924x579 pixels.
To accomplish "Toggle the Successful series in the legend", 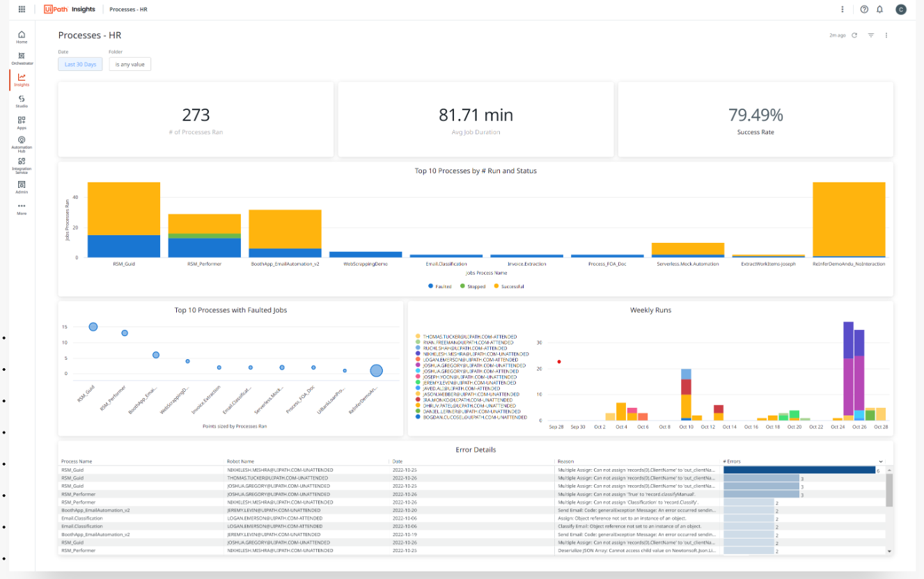I will point(509,286).
